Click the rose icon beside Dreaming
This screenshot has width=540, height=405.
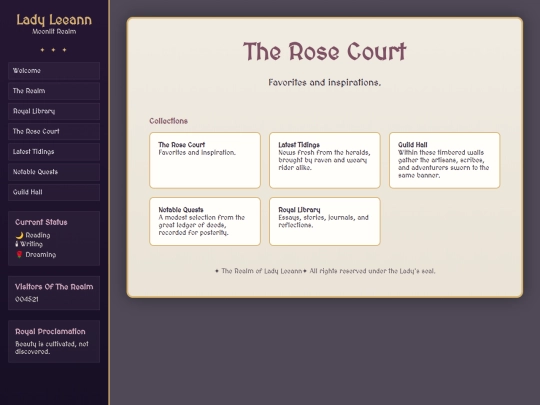(19, 255)
